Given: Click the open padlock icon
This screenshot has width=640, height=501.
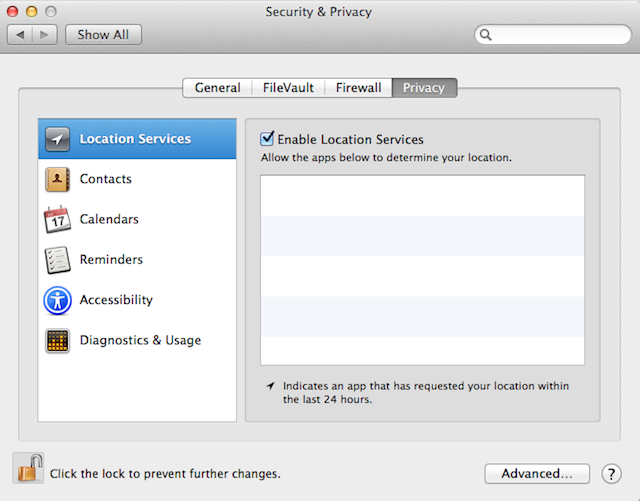Looking at the screenshot, I should (x=28, y=468).
